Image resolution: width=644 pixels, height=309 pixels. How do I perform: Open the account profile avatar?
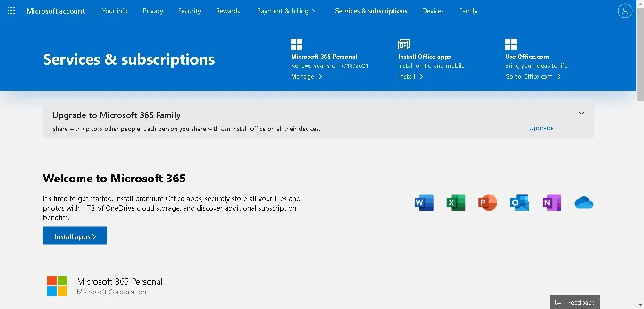[x=625, y=11]
